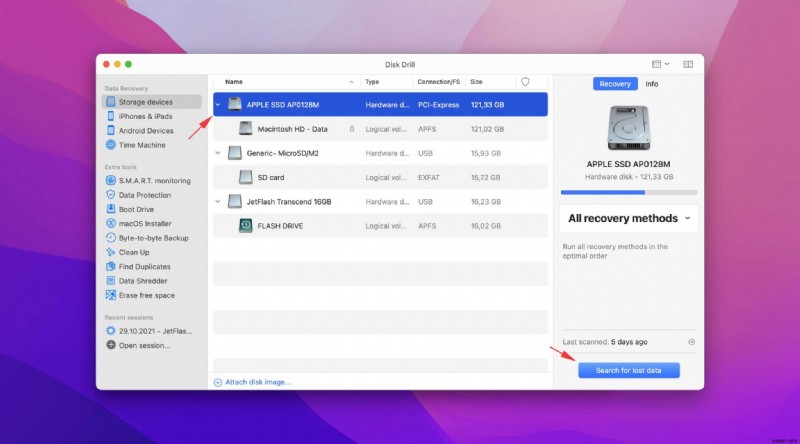Select Storage devices in sidebar
This screenshot has height=444, width=800.
pyautogui.click(x=152, y=102)
